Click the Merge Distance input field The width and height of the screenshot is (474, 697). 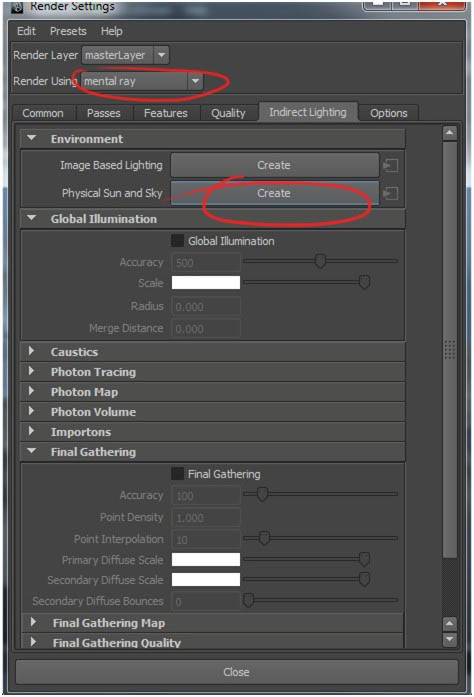click(x=206, y=328)
